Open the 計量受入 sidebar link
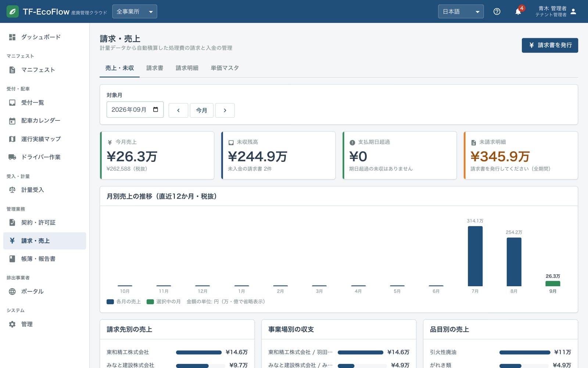Image resolution: width=588 pixels, height=368 pixels. pyautogui.click(x=44, y=190)
